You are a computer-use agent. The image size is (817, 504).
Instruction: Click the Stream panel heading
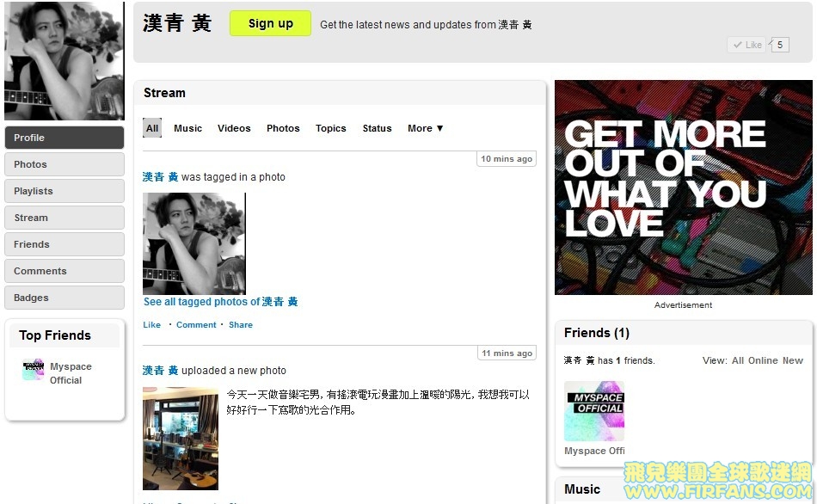coord(164,93)
